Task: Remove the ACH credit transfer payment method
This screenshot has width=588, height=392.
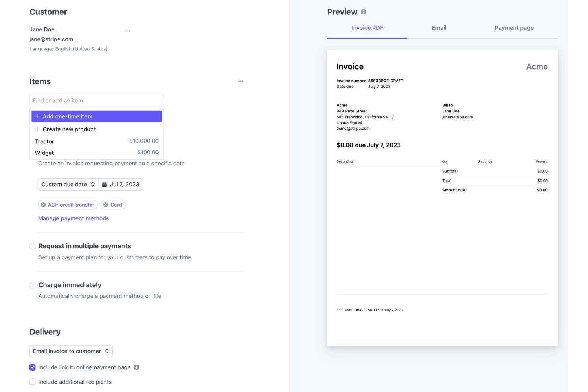Action: tap(43, 205)
